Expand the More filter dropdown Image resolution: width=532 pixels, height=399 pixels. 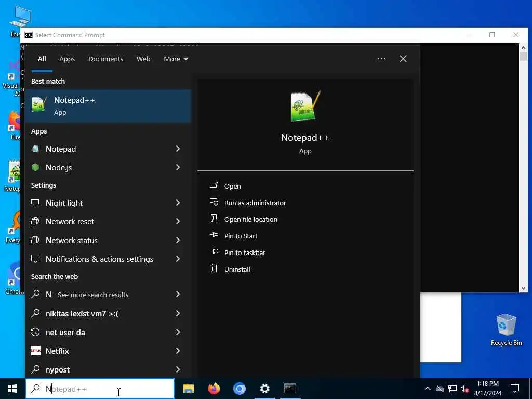[x=176, y=59]
